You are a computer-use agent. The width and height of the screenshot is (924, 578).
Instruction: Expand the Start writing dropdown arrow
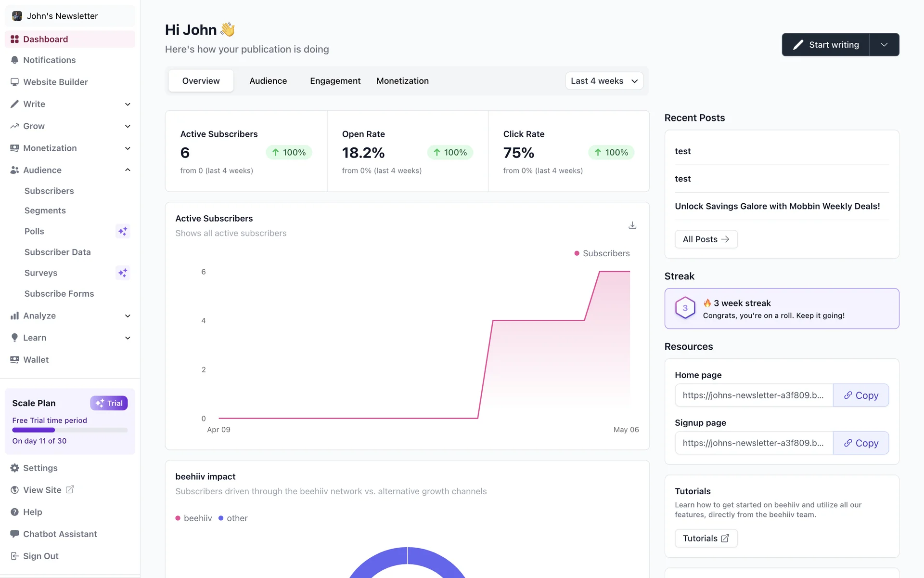(x=884, y=45)
